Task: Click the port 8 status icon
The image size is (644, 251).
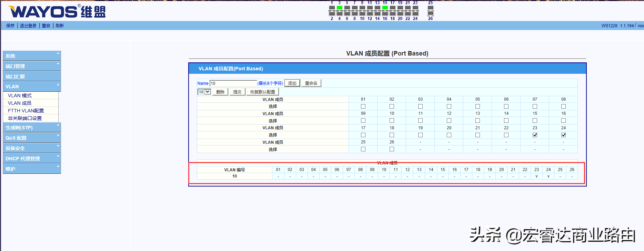Action: pos(355,14)
